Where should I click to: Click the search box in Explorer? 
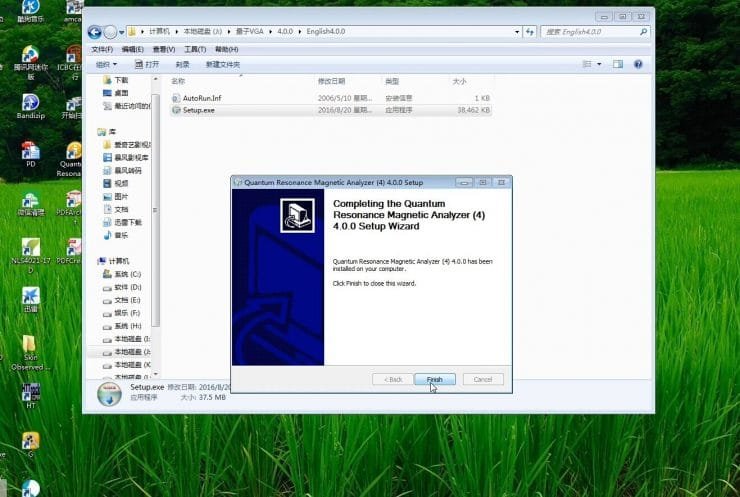(595, 32)
